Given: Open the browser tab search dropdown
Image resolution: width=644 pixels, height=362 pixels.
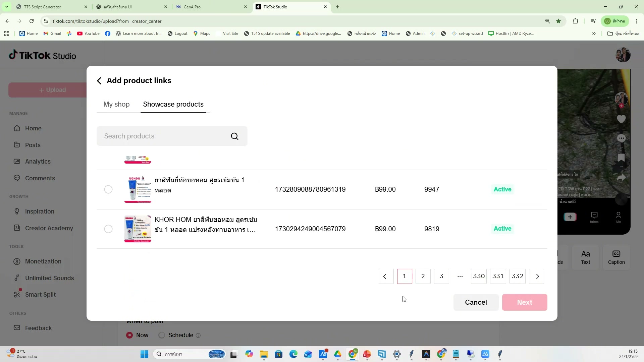Looking at the screenshot, I should (x=6, y=7).
